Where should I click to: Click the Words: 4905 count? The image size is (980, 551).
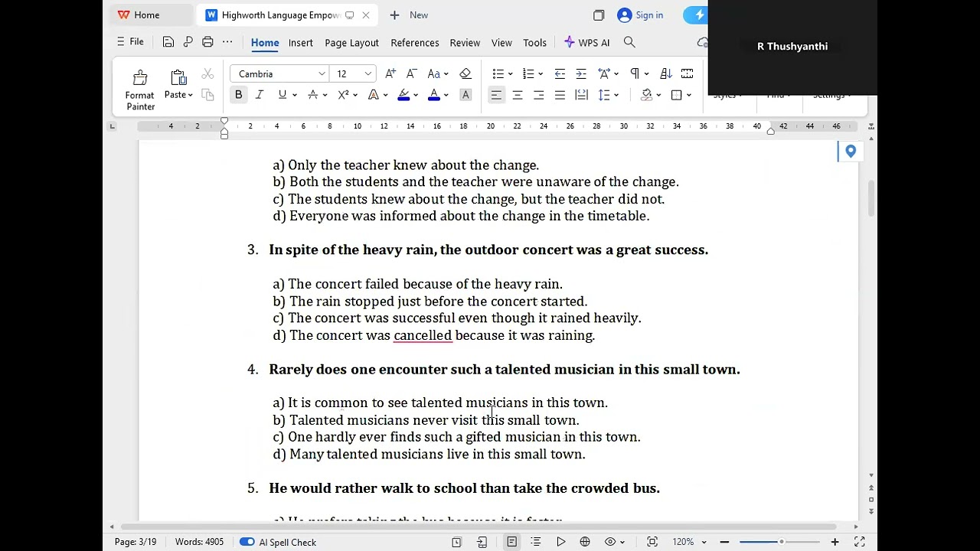click(199, 542)
